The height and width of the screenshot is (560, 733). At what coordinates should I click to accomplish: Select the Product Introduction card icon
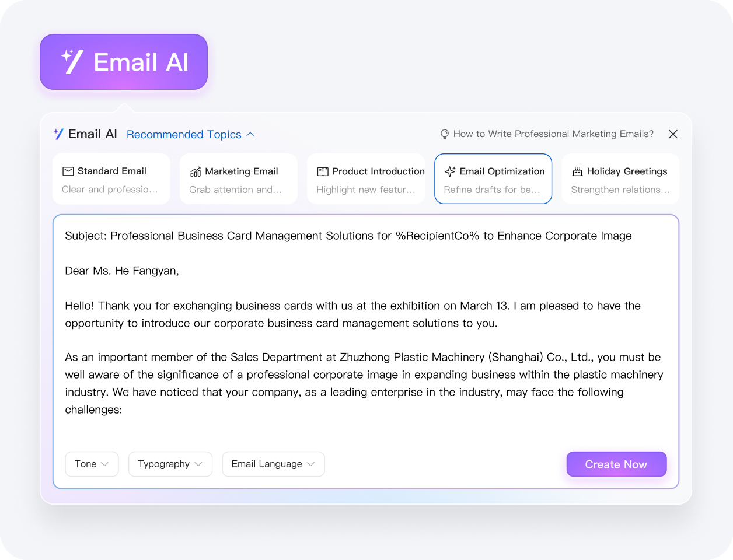(322, 171)
